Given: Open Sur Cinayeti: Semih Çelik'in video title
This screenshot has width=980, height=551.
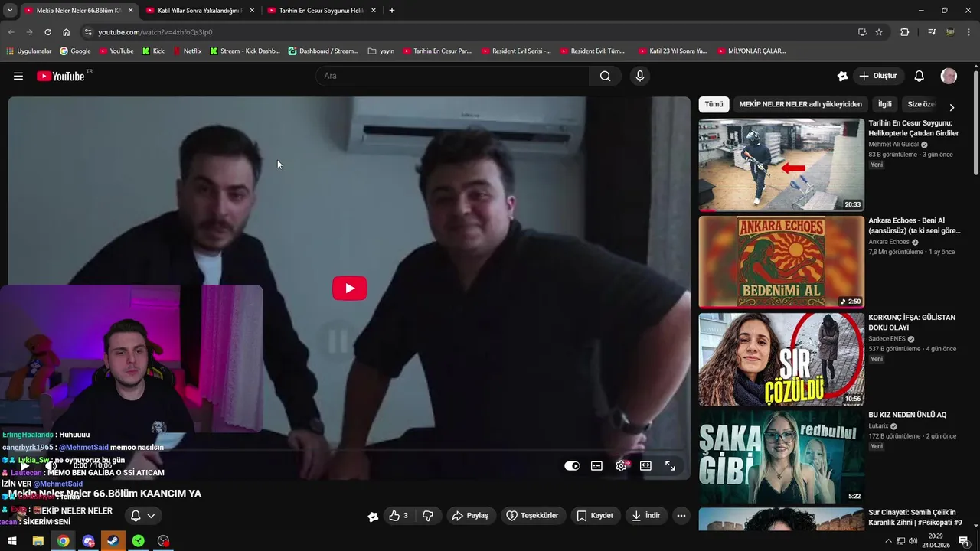Looking at the screenshot, I should (x=913, y=517).
